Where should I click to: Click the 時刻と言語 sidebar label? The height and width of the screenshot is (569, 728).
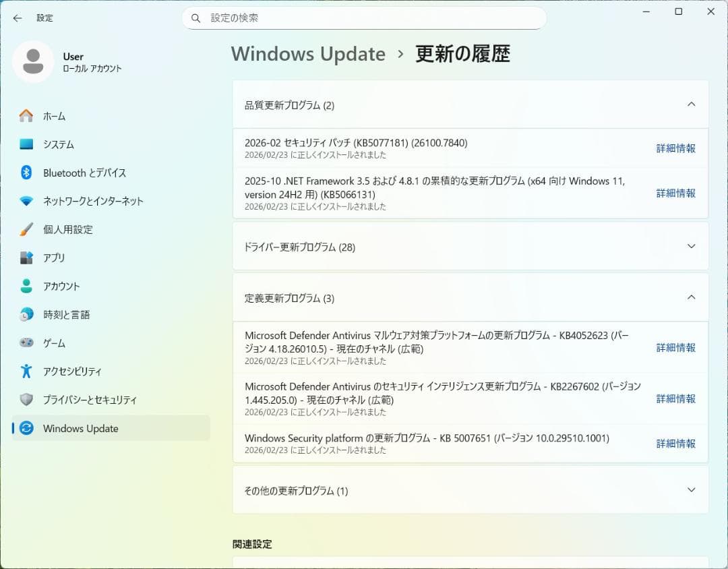coord(66,314)
